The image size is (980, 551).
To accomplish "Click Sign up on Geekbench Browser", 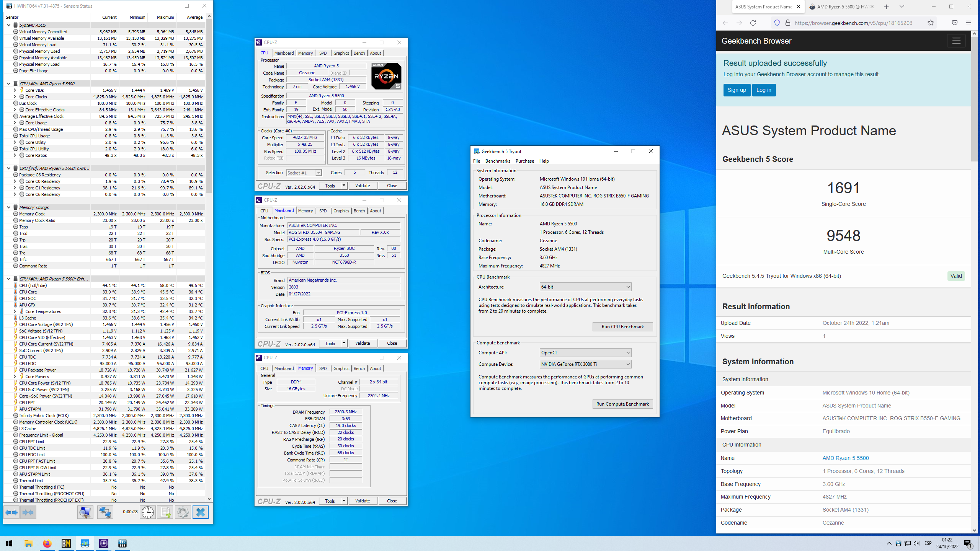I will point(737,90).
